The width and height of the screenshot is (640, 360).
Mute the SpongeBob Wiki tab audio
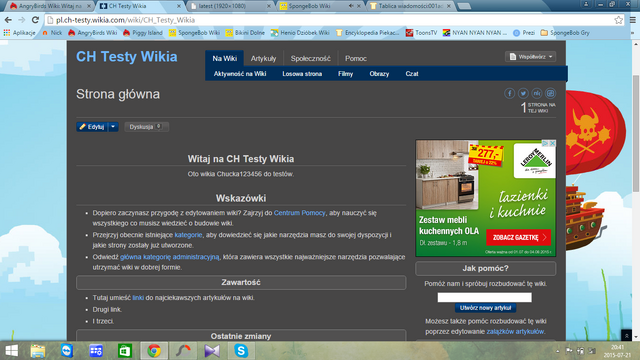tap(351, 6)
